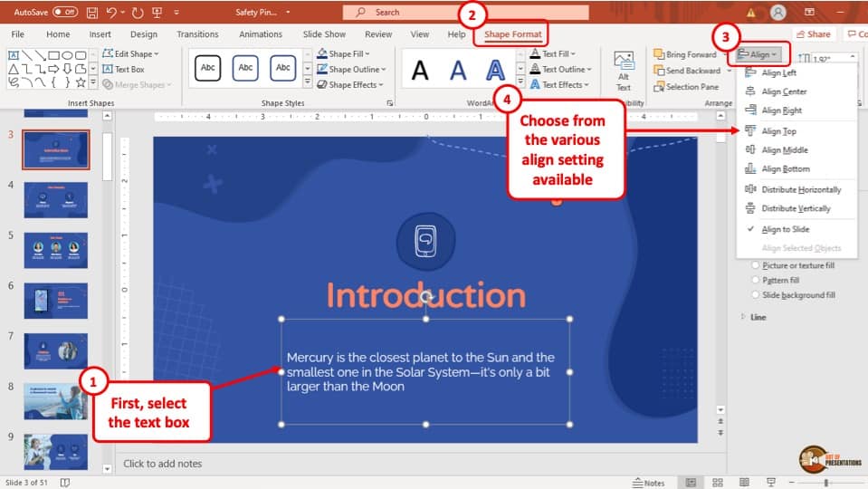
Task: Choose Align Left from menu
Action: (x=778, y=72)
